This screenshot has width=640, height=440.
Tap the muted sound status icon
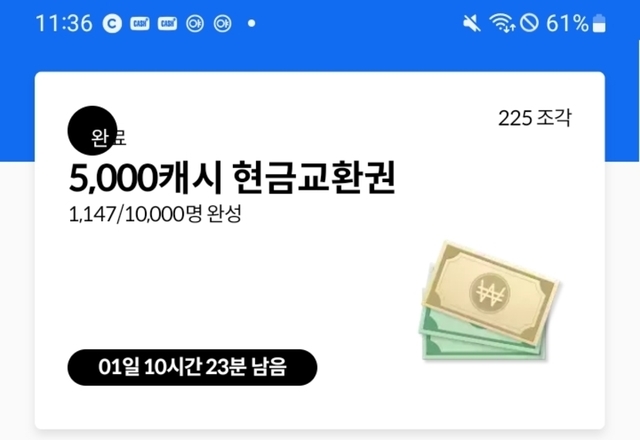pos(472,23)
